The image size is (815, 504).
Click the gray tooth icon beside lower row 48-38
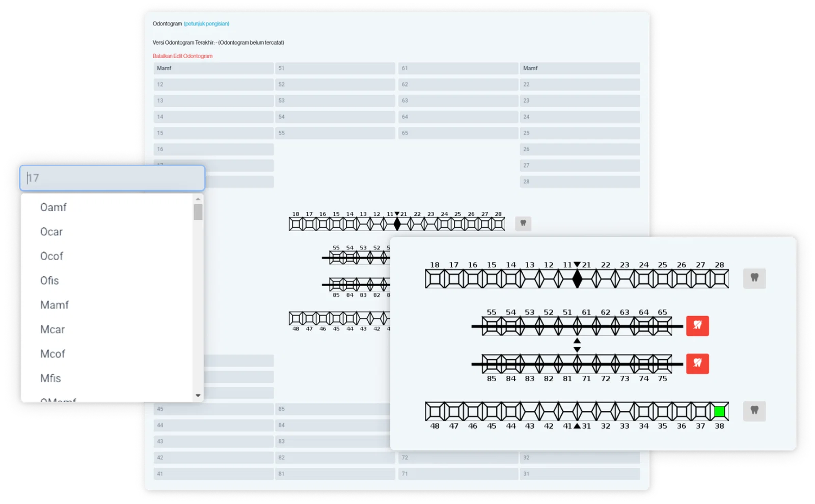[754, 410]
